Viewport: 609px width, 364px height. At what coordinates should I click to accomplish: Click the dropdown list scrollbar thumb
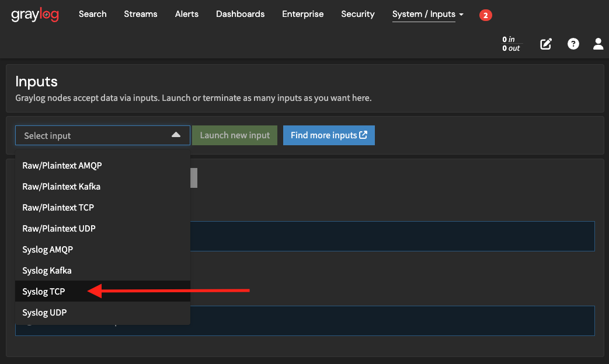tap(194, 178)
